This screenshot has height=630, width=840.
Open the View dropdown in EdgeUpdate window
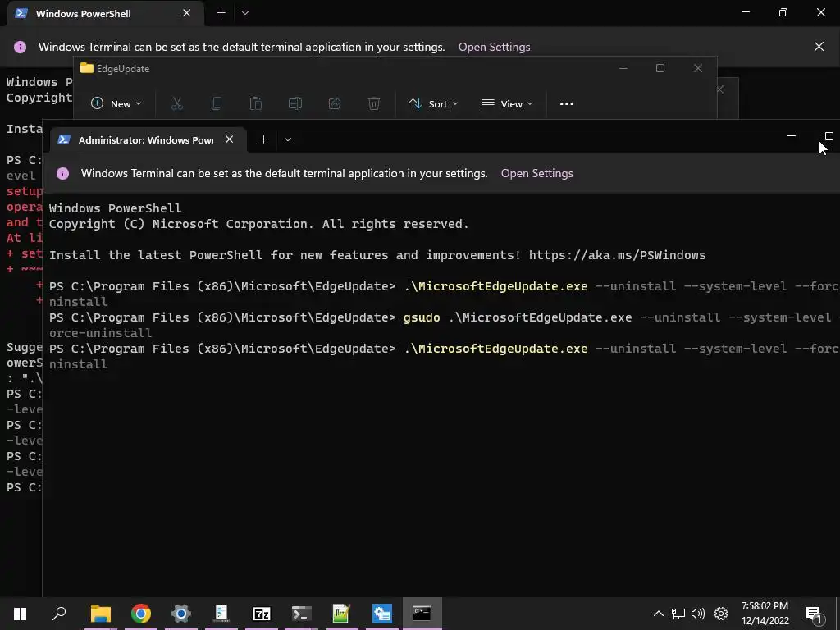507,104
